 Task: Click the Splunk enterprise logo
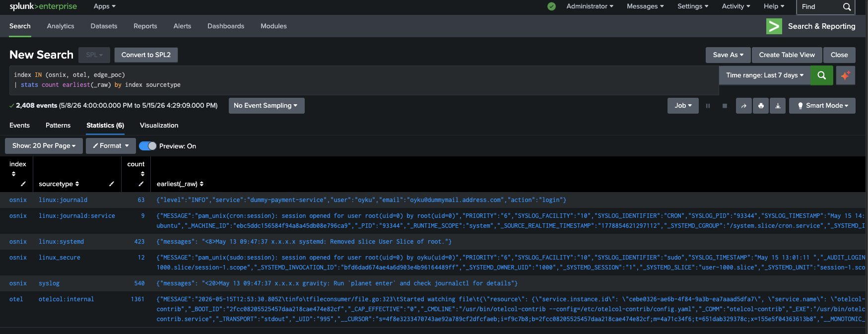coord(43,6)
